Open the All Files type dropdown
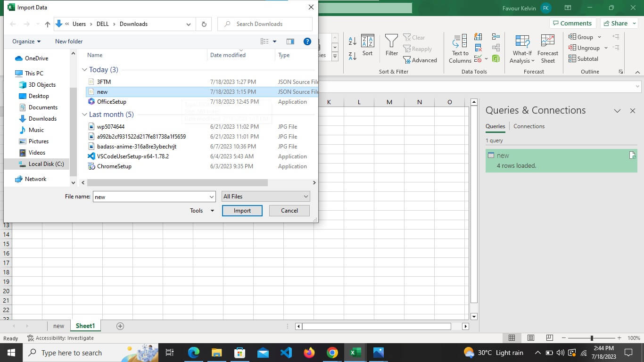The width and height of the screenshot is (644, 362). [x=266, y=197]
